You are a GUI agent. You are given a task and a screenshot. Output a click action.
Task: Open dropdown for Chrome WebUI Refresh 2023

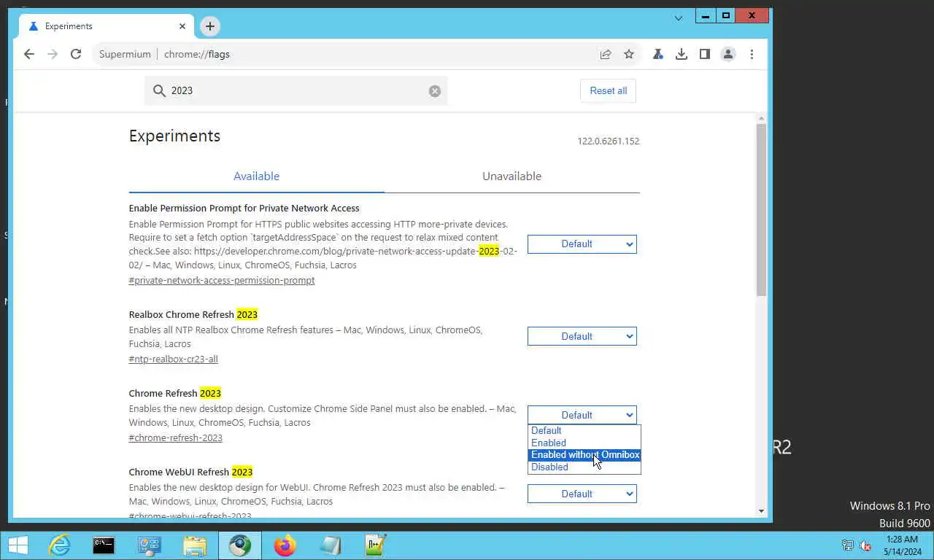pyautogui.click(x=582, y=494)
